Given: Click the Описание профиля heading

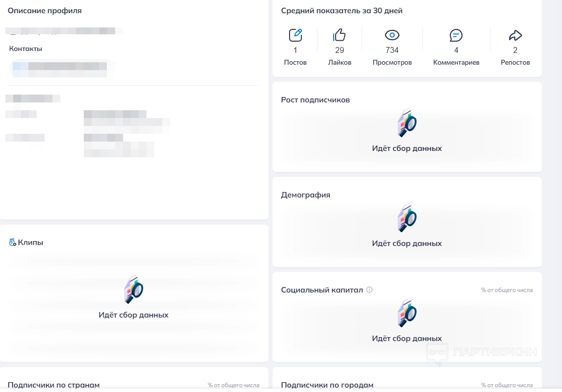Looking at the screenshot, I should [x=45, y=11].
